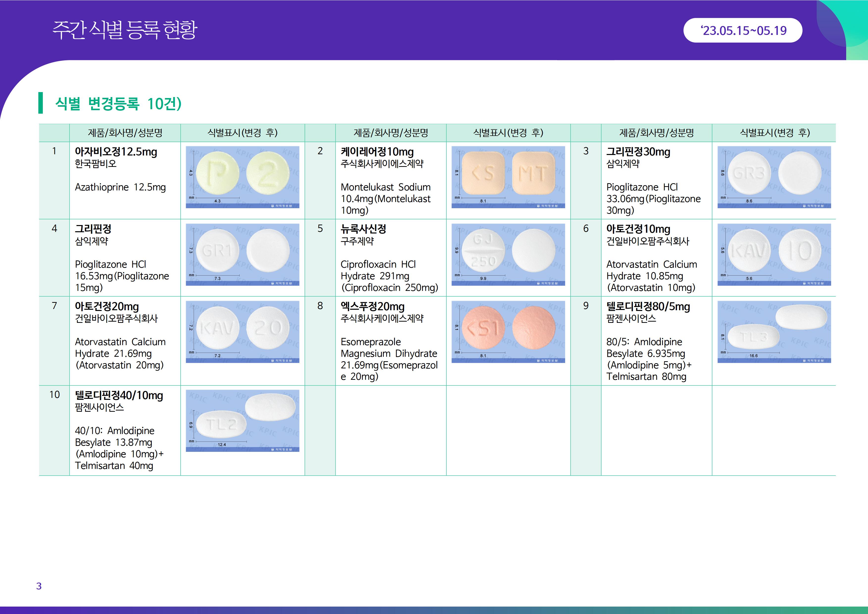Viewport: 868px width, 614px height.
Task: Click the date range badge '23.05.15~05.19
Action: tap(743, 30)
